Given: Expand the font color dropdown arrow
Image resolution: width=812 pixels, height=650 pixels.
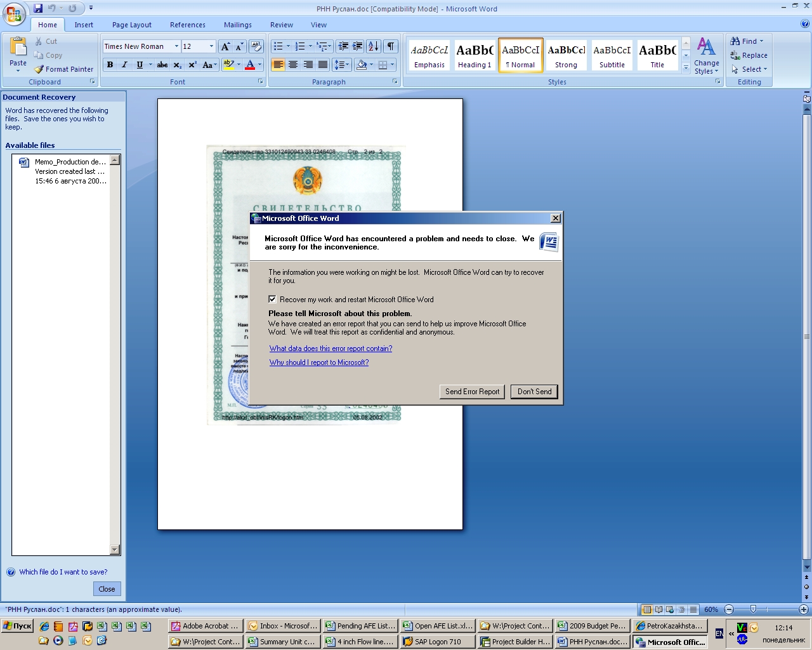Looking at the screenshot, I should tap(259, 65).
